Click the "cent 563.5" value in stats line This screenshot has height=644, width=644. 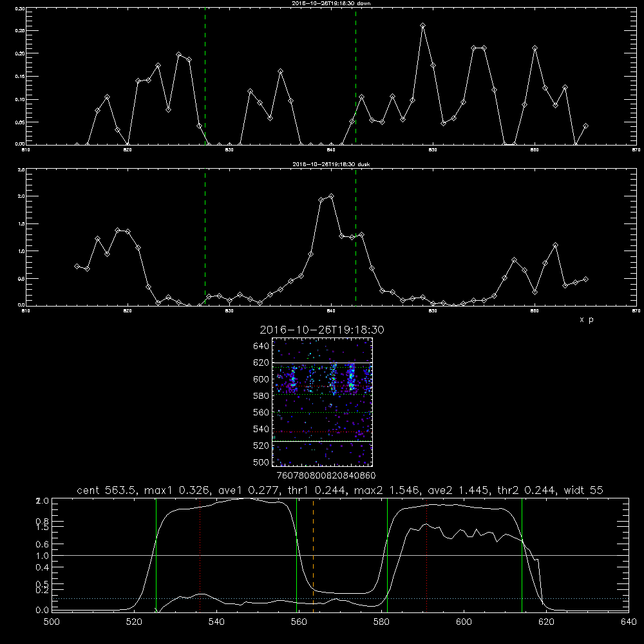point(108,490)
